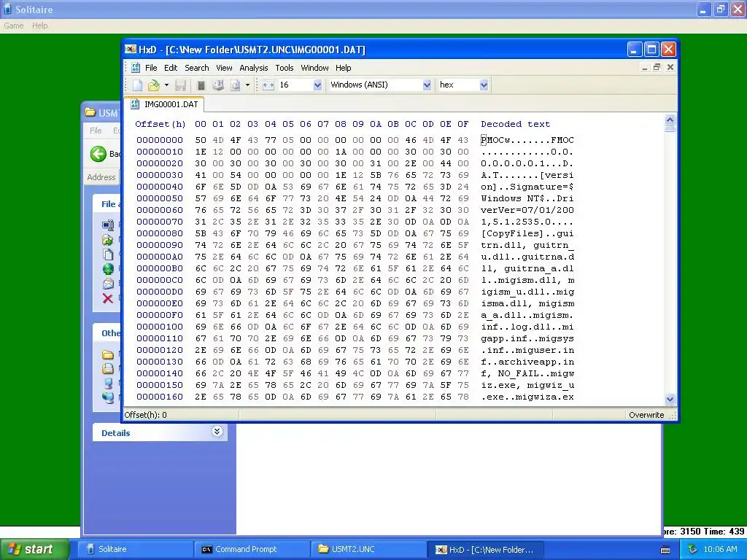Image resolution: width=747 pixels, height=560 pixels.
Task: Open the Game menu in Solitaire
Action: coord(14,26)
